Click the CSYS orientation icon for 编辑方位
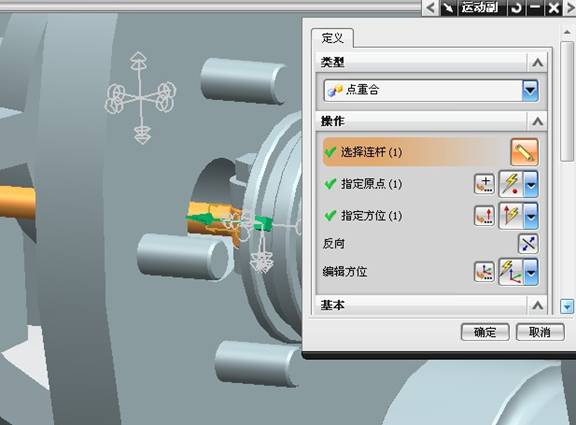 point(512,272)
